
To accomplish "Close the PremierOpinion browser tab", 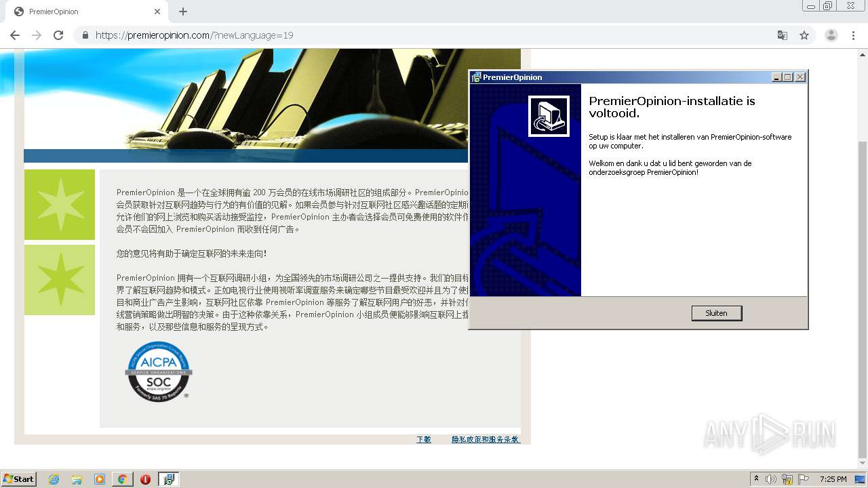I will click(x=157, y=12).
